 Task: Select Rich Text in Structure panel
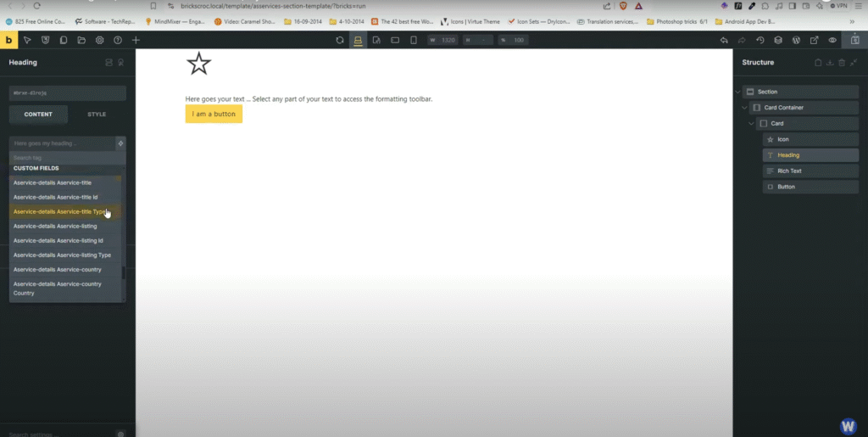(789, 171)
